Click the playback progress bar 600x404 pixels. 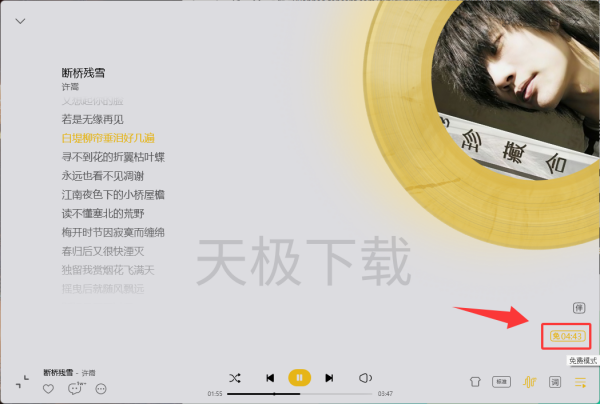tap(300, 394)
